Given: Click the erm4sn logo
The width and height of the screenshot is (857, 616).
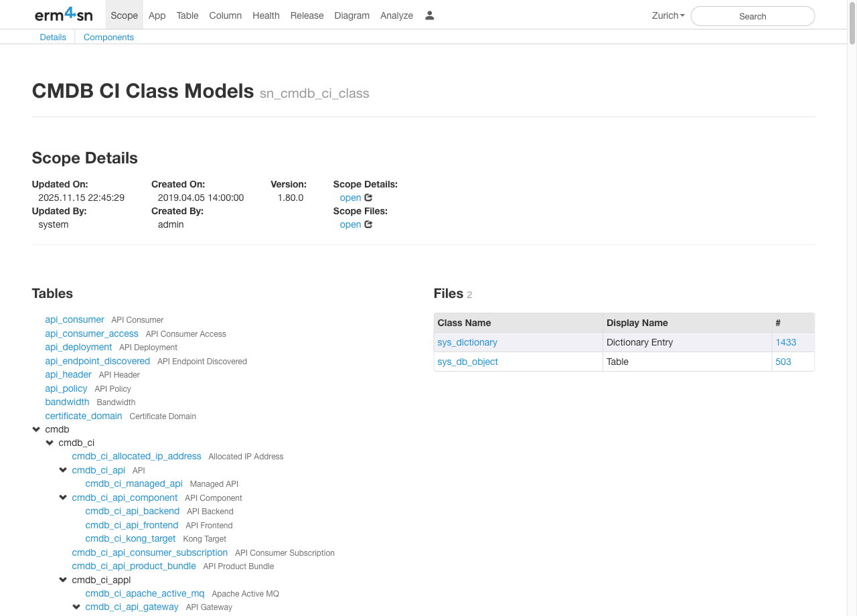Looking at the screenshot, I should point(64,15).
